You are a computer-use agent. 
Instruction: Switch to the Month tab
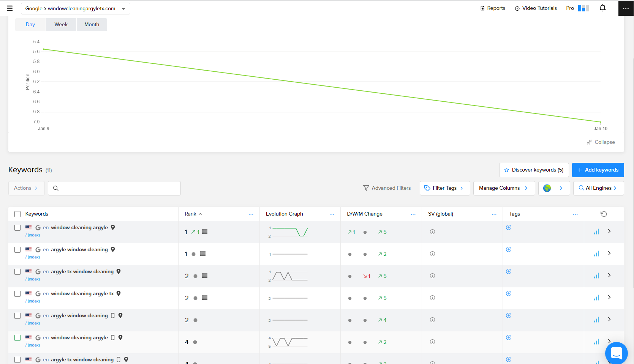92,25
